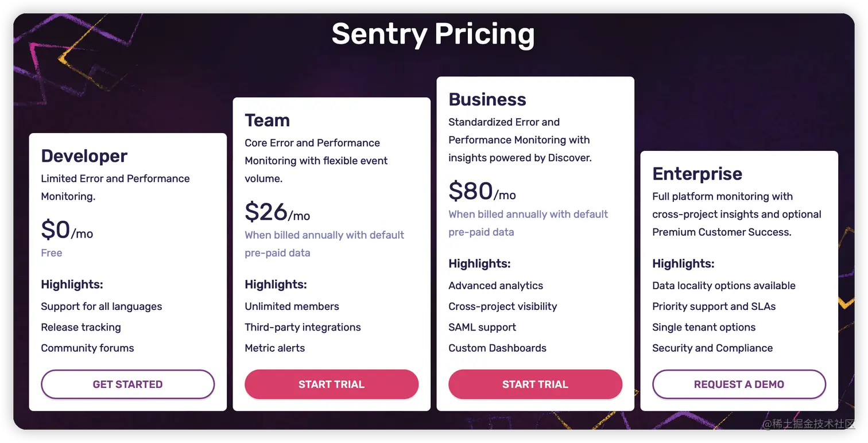The width and height of the screenshot is (868, 443).
Task: Select the Business plan heading
Action: click(487, 99)
